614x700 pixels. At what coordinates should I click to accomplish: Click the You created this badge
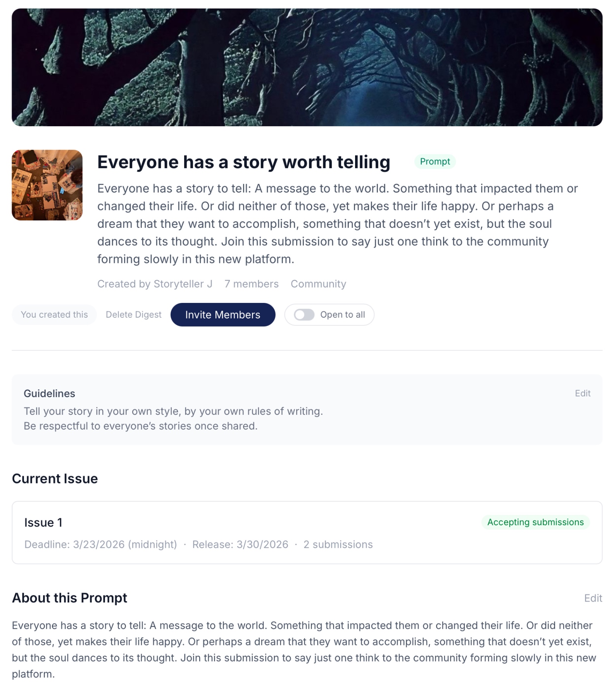coord(54,315)
